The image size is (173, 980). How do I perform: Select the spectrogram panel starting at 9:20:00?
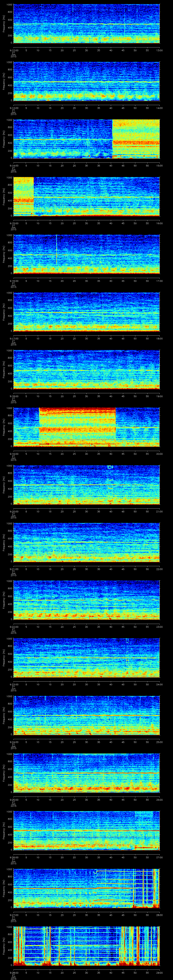(x=86, y=485)
